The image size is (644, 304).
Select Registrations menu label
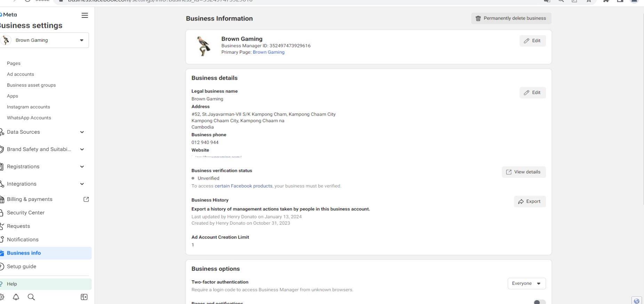click(x=23, y=166)
